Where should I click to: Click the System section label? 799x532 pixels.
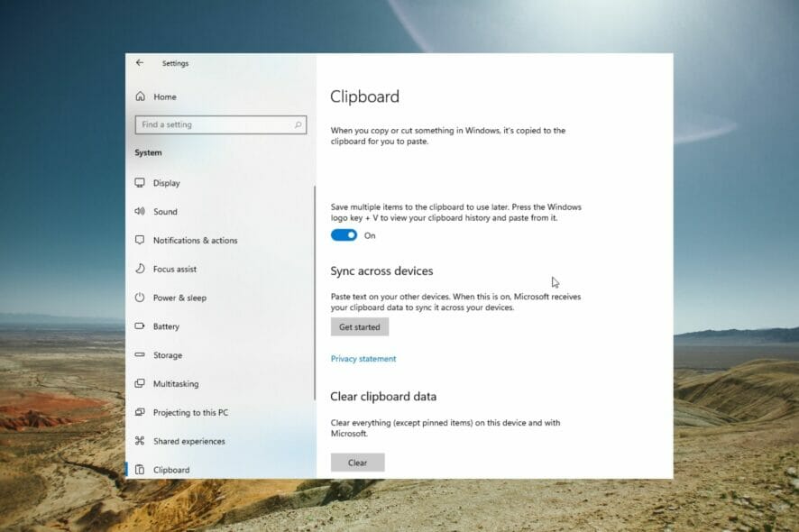[x=148, y=152]
